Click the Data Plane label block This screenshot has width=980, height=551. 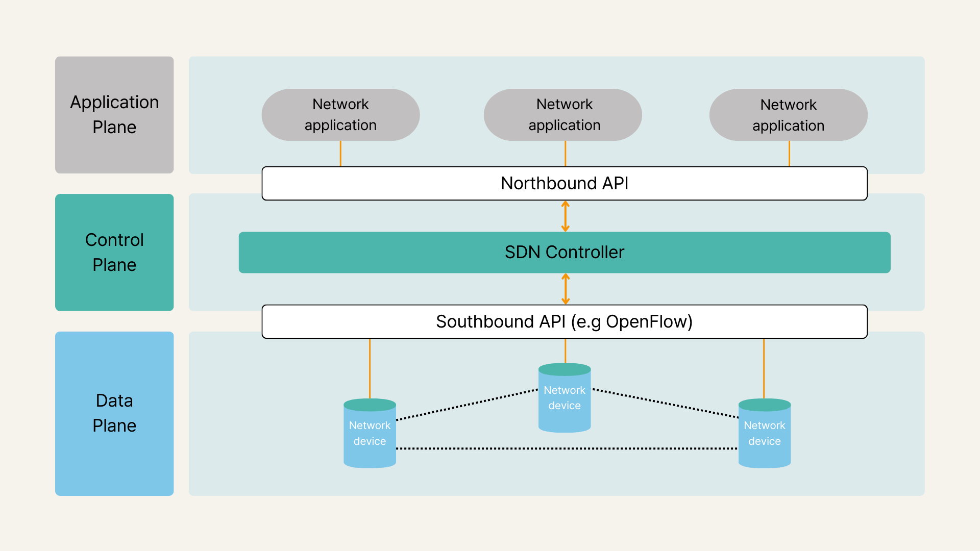coord(114,413)
